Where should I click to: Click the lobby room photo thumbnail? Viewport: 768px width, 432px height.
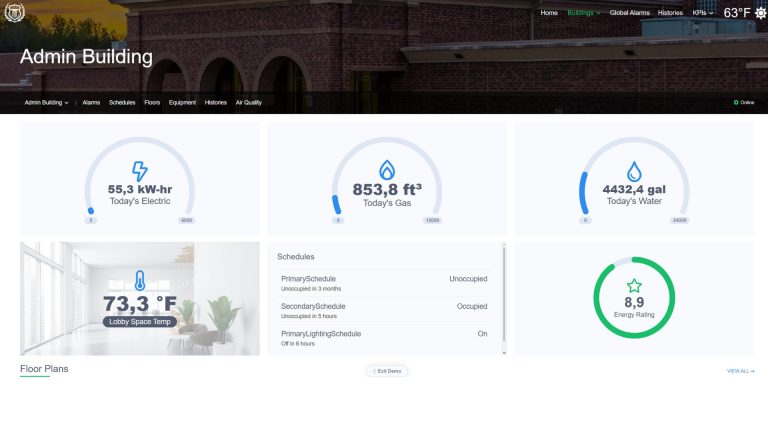pyautogui.click(x=140, y=298)
